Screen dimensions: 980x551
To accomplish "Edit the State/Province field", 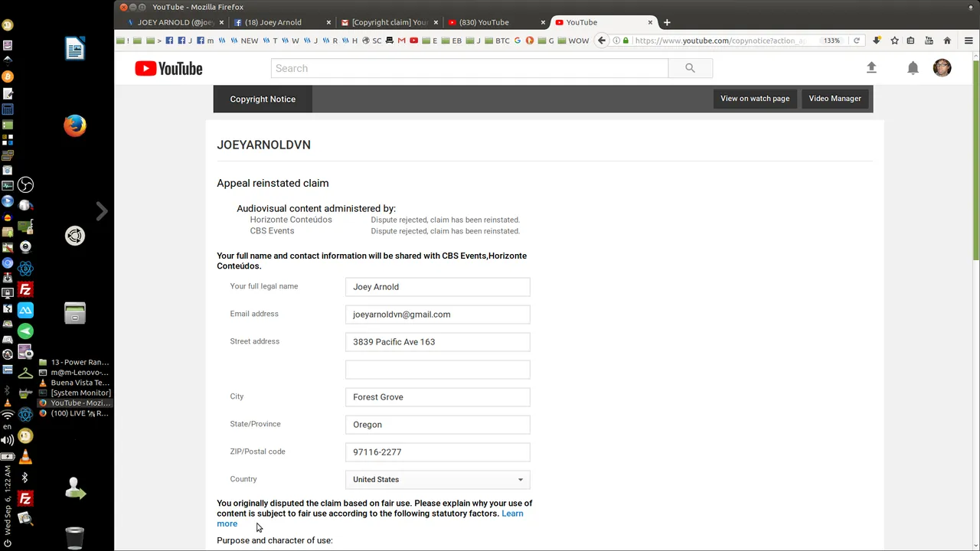I will [x=437, y=425].
